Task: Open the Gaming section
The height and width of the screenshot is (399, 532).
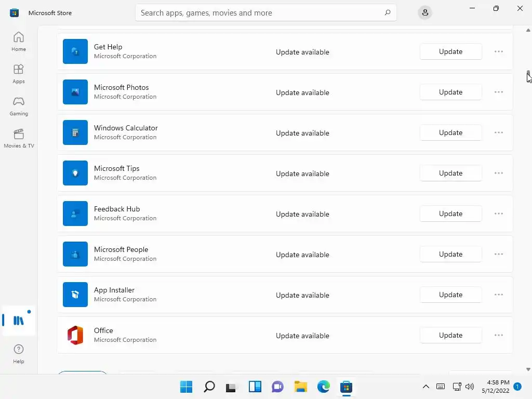Action: tap(19, 106)
